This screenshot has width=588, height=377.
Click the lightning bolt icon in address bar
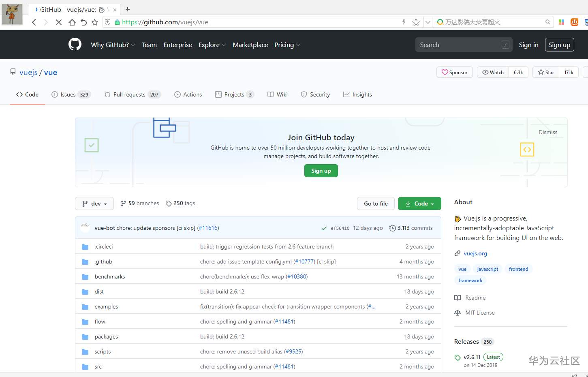pos(404,22)
